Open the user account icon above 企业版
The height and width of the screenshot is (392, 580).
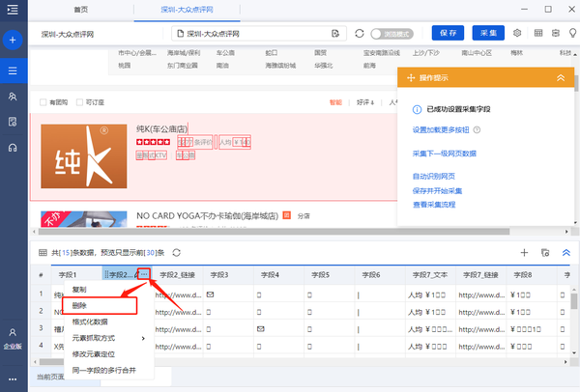point(13,332)
